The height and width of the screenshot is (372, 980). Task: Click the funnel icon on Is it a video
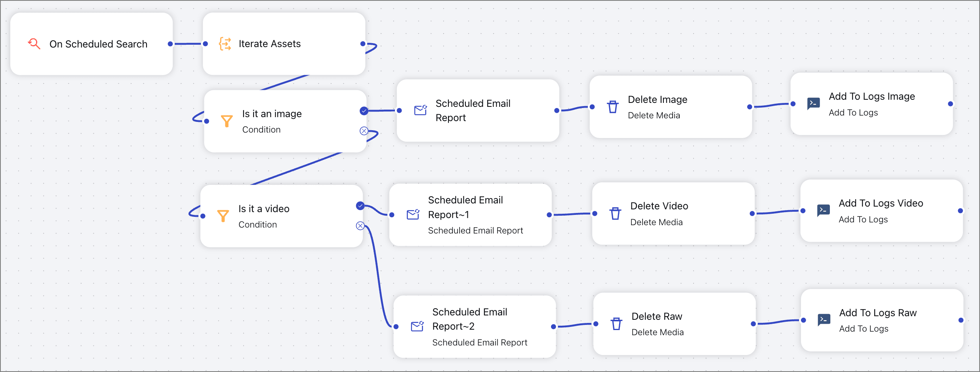tap(223, 216)
